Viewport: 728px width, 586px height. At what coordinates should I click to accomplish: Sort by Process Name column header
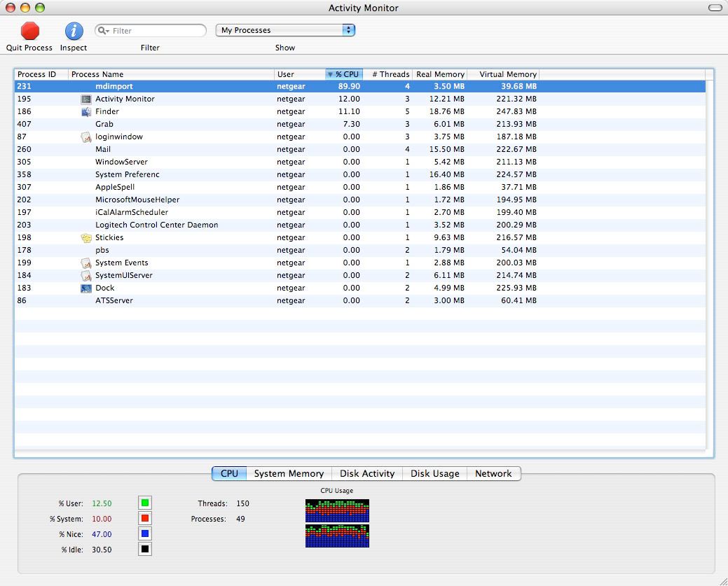tap(172, 74)
